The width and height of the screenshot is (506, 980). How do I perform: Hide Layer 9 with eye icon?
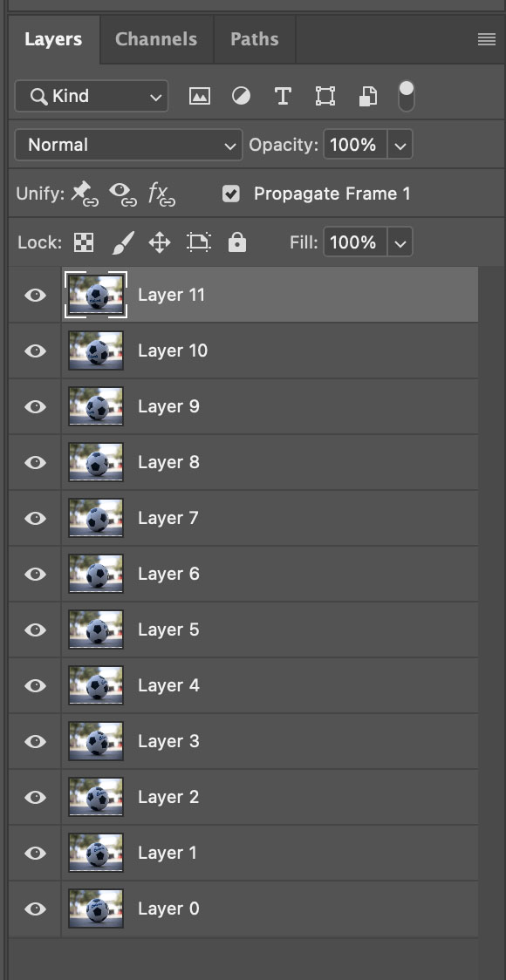point(35,407)
